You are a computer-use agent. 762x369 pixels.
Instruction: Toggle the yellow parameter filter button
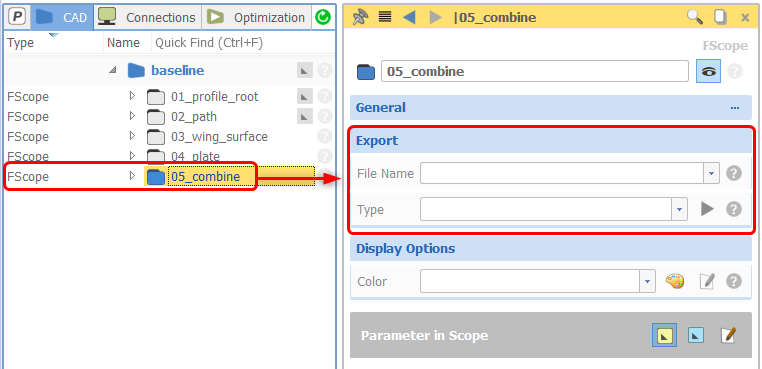pos(664,335)
